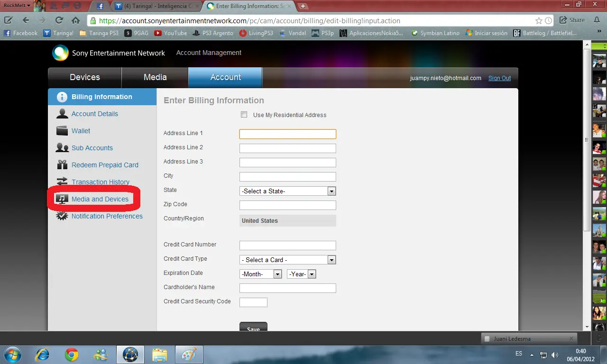The width and height of the screenshot is (607, 364).
Task: Open the Facebook bookmark
Action: point(21,33)
